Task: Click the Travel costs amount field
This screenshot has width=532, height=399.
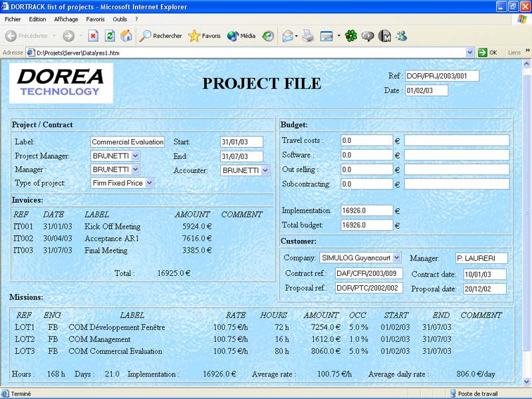Action: click(367, 140)
